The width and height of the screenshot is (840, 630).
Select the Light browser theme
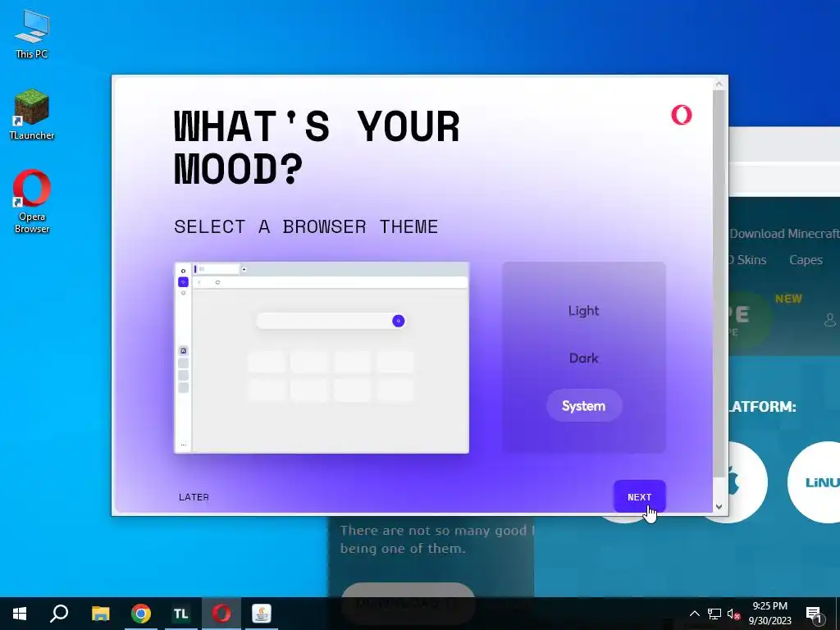pos(583,311)
